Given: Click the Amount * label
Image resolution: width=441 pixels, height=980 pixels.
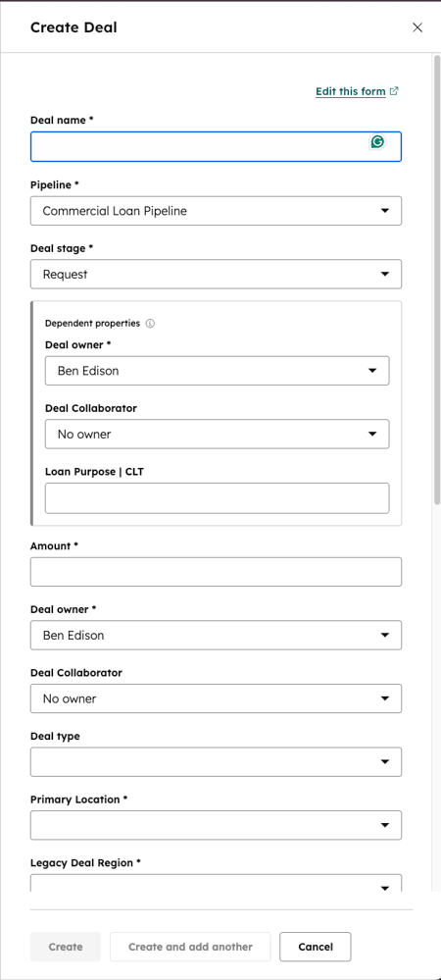Looking at the screenshot, I should [x=54, y=545].
